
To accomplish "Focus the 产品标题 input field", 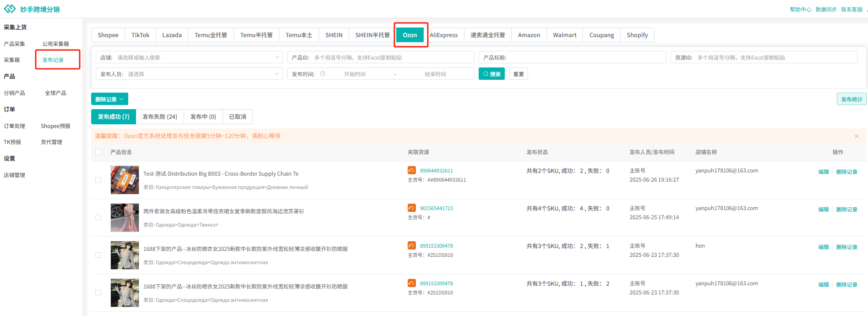I will pos(572,57).
